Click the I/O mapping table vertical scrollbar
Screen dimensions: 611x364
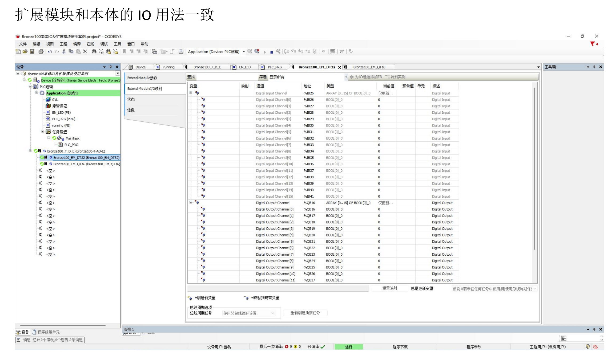click(x=535, y=169)
